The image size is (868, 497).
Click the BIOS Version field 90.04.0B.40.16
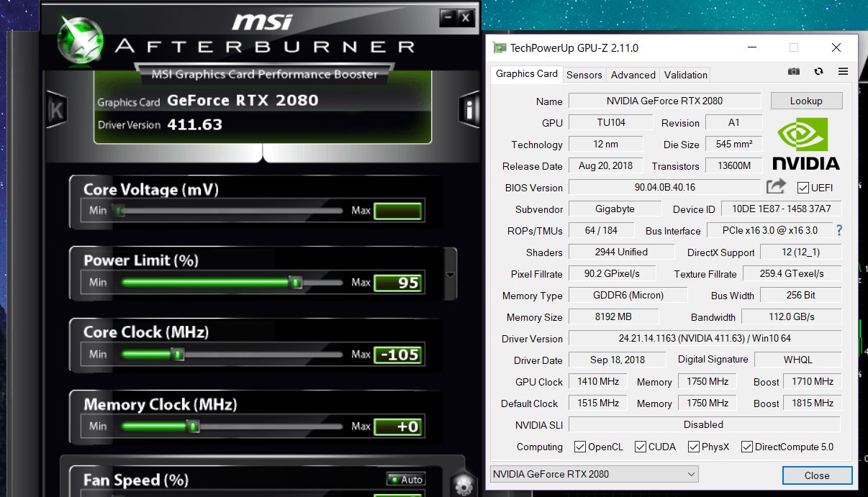pyautogui.click(x=665, y=187)
